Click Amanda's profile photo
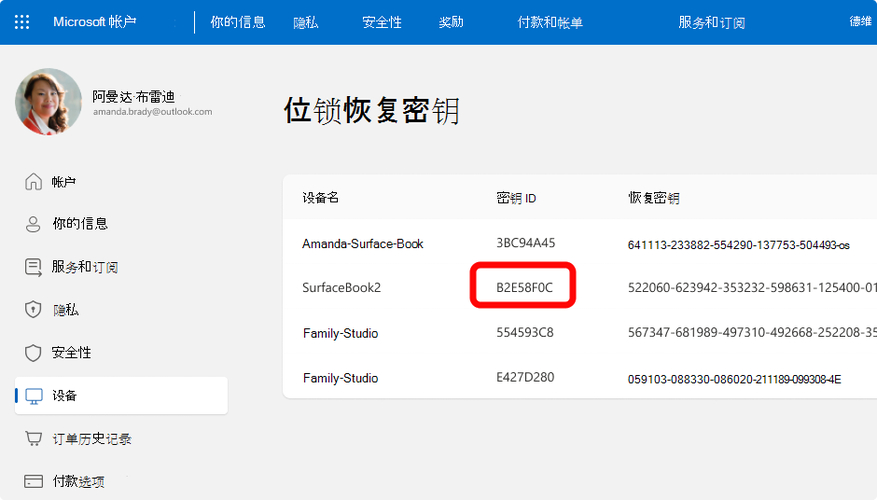Image resolution: width=877 pixels, height=500 pixels. pos(48,102)
